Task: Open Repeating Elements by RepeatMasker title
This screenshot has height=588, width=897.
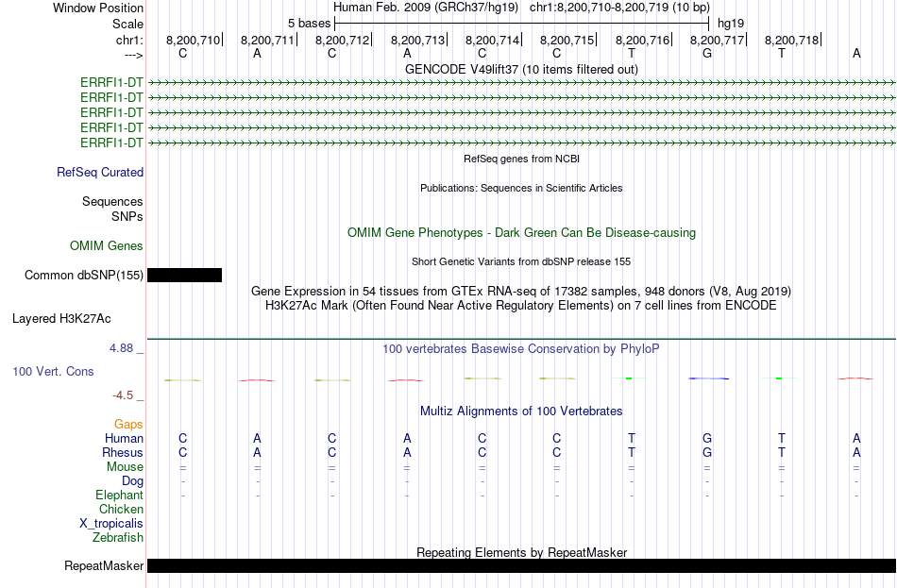Action: tap(521, 552)
